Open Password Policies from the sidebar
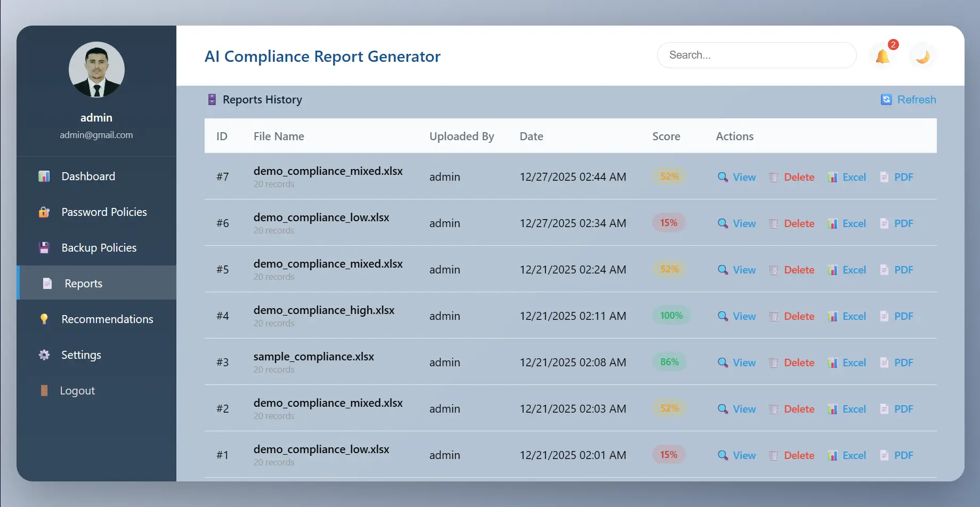Viewport: 980px width, 507px height. (x=104, y=212)
